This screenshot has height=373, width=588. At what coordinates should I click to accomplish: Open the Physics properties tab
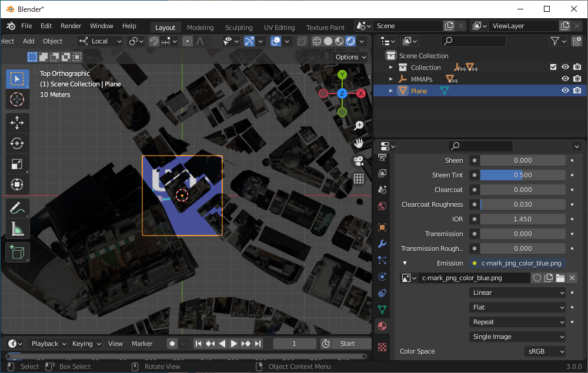[x=382, y=277]
